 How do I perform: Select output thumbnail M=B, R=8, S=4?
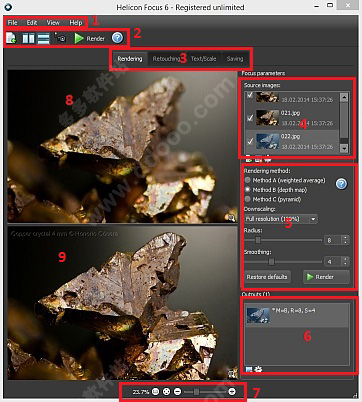point(258,315)
